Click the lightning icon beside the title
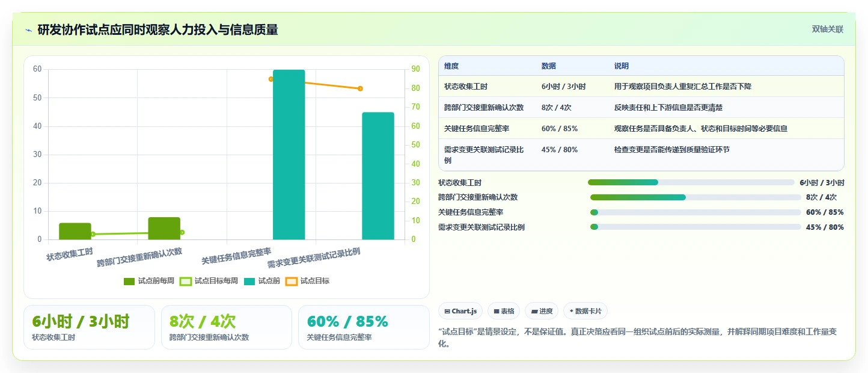The image size is (868, 373). point(28,30)
